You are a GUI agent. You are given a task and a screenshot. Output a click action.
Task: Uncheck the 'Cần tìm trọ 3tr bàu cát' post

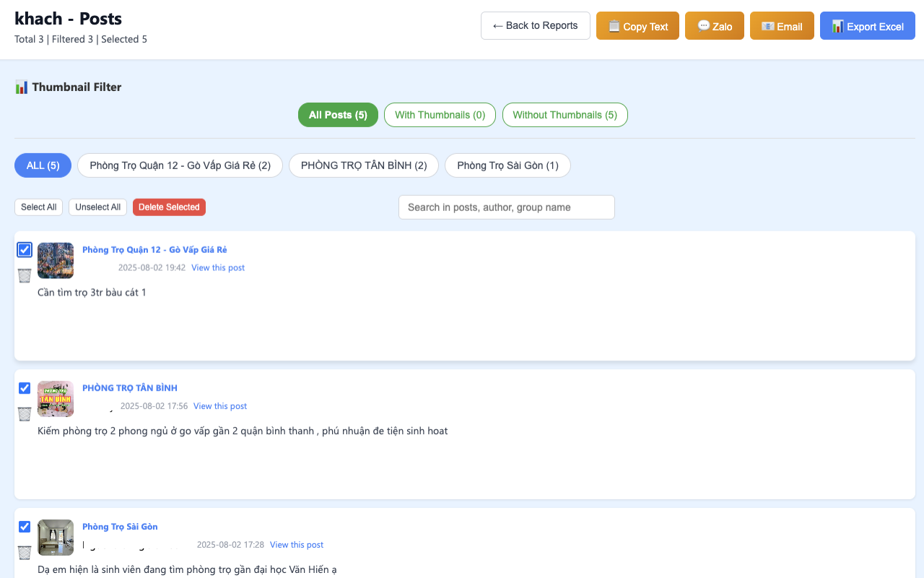click(x=24, y=249)
